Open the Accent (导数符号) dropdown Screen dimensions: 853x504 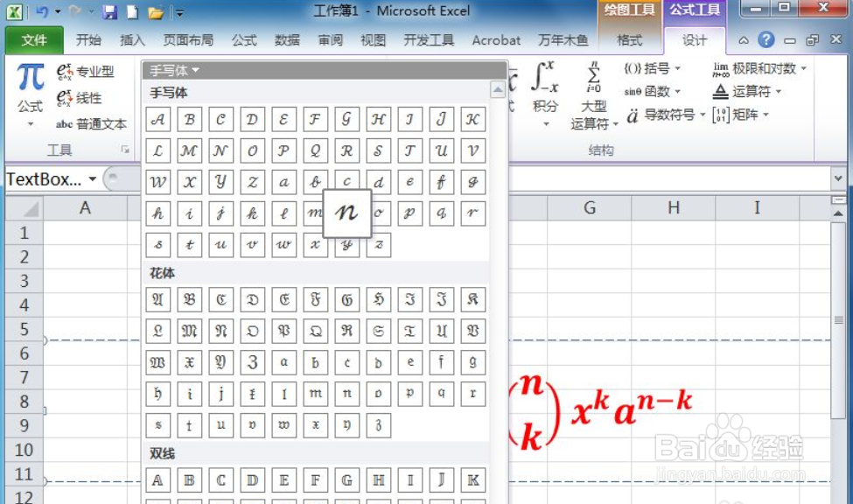(x=666, y=115)
